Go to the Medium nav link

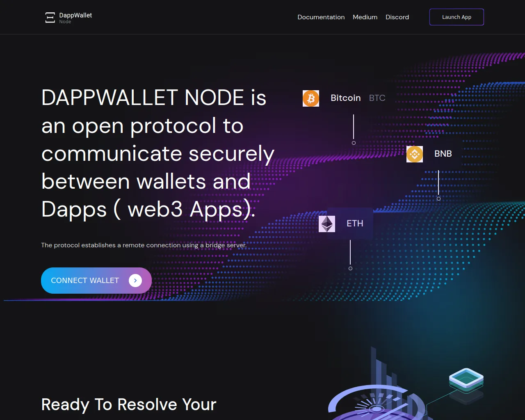(365, 17)
